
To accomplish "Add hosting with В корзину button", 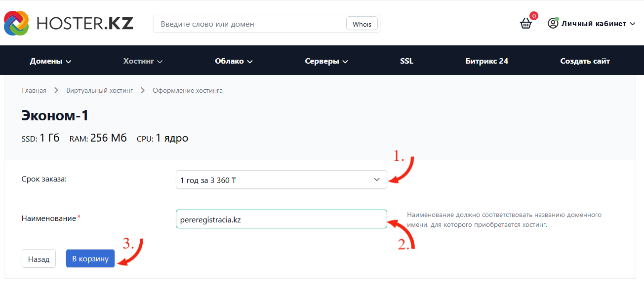I will coord(90,259).
